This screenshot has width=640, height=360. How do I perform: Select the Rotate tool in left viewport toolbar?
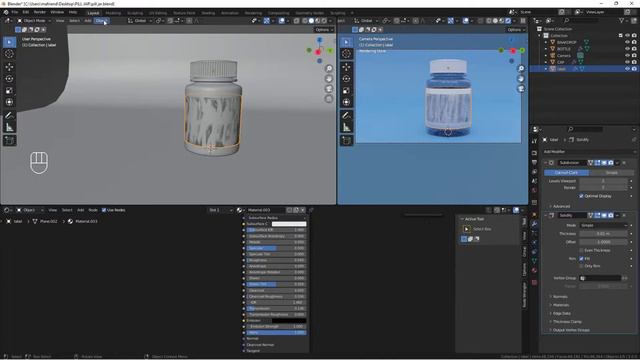coord(9,78)
